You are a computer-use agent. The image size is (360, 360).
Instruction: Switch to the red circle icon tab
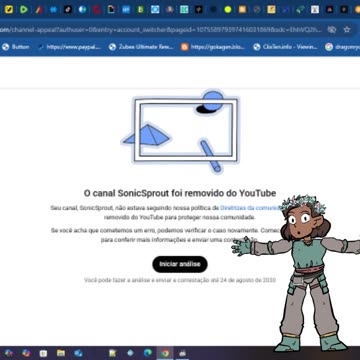tap(97, 9)
